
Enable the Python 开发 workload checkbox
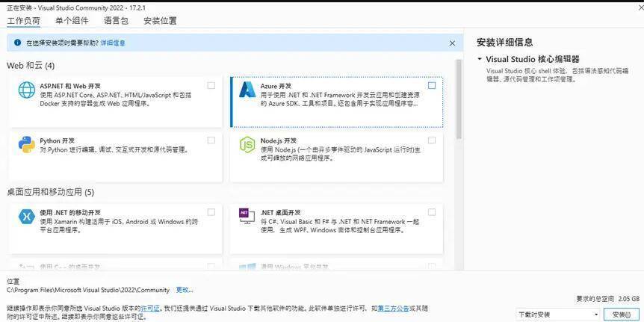211,140
